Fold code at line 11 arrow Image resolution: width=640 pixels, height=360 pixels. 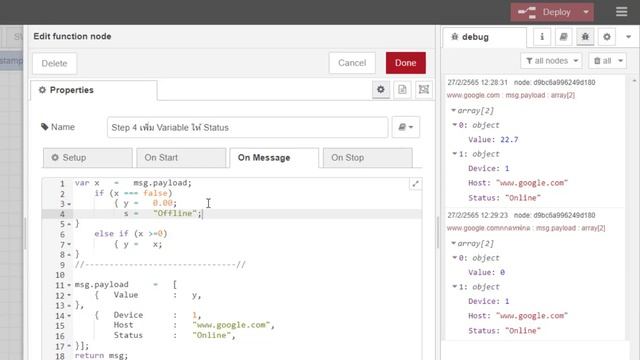[x=69, y=285]
